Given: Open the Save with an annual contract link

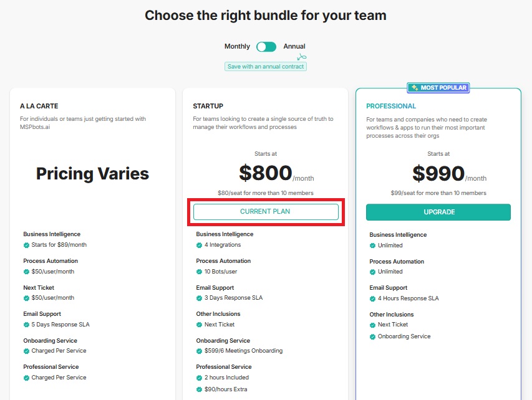Looking at the screenshot, I should click(266, 66).
